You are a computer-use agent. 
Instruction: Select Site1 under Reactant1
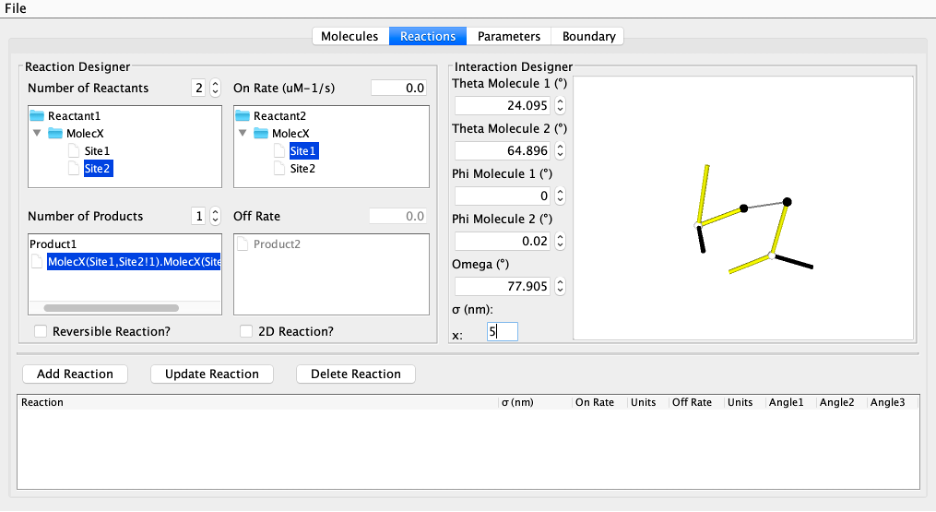point(97,151)
